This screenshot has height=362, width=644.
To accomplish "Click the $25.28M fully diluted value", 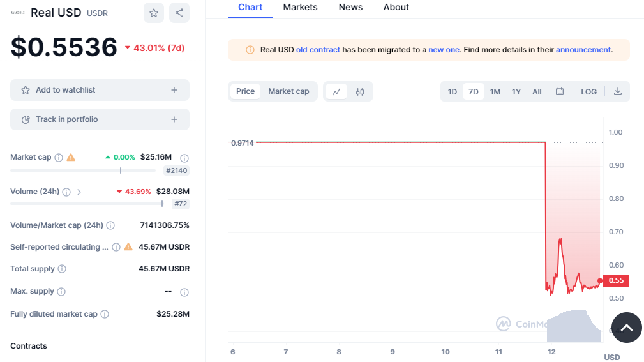I will click(173, 314).
